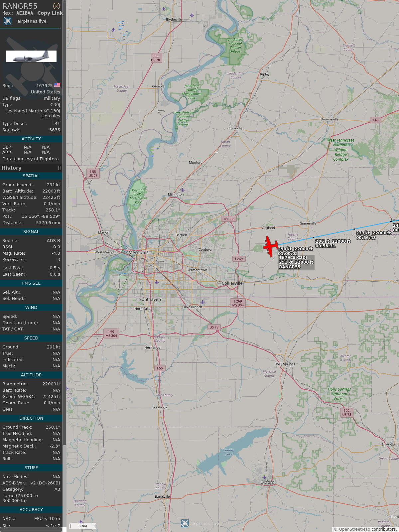This screenshot has height=532, width=399.
Task: Click the airport icon at Oxford
Action: tap(264, 477)
